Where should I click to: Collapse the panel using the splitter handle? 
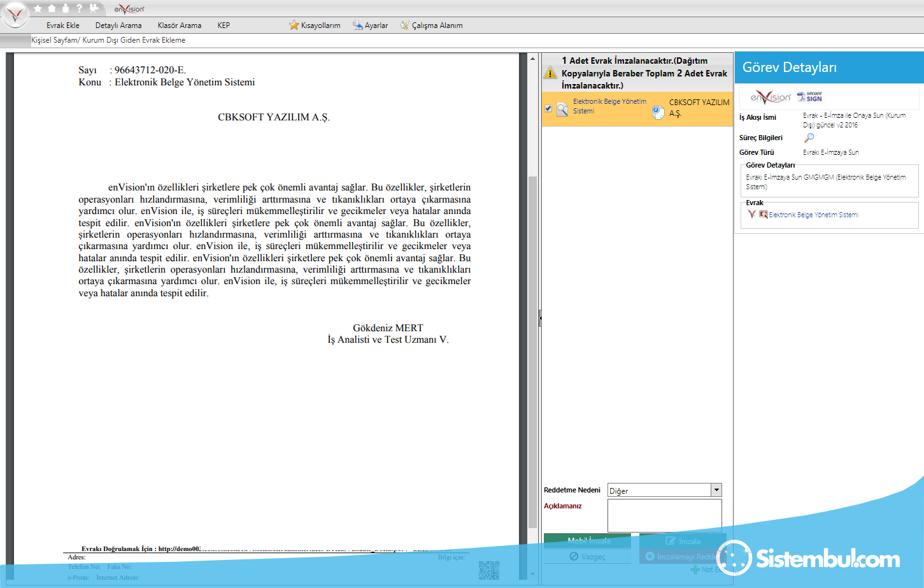[x=539, y=318]
